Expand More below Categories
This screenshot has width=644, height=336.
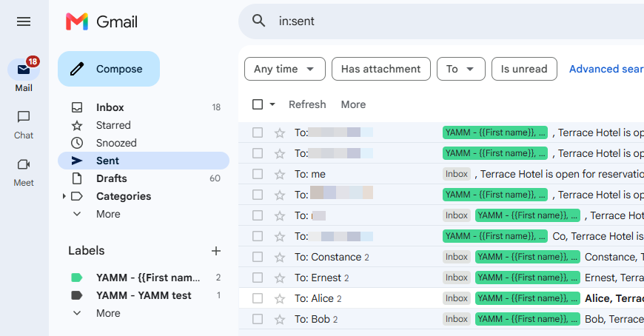tap(108, 214)
